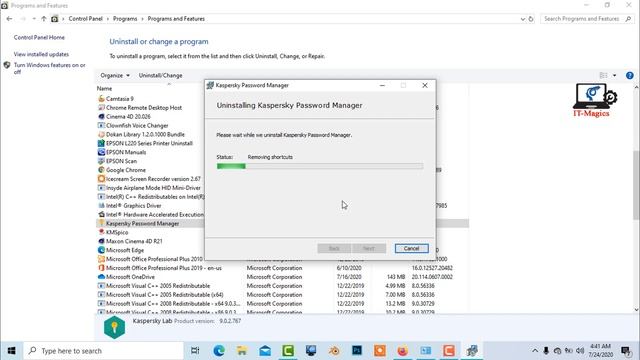Select Icecream Screen Recorder version 2.67
Screen dimensions: 640x360
pos(153,179)
